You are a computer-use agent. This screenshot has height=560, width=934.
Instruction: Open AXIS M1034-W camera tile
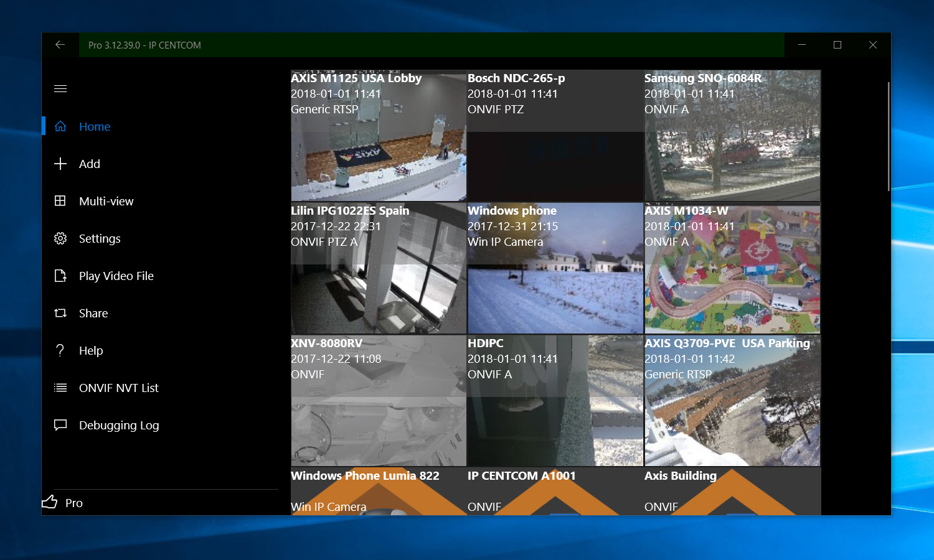coord(732,268)
